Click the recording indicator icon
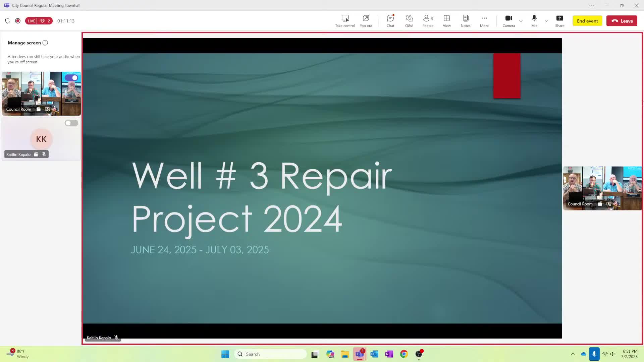 18,21
